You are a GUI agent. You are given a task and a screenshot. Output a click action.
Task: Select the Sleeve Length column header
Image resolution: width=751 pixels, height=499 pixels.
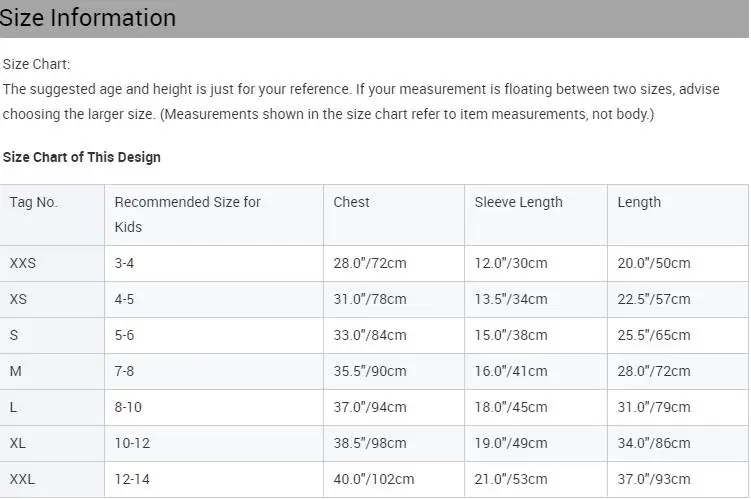point(518,202)
